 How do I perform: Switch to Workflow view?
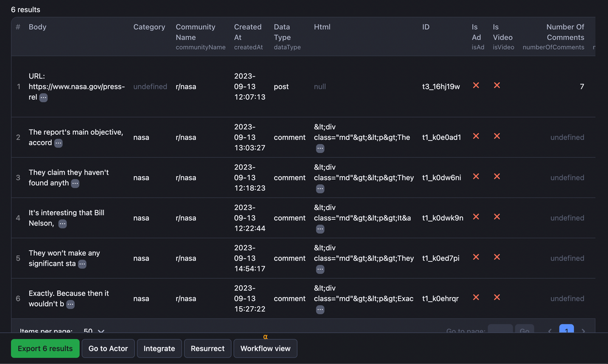tap(265, 349)
